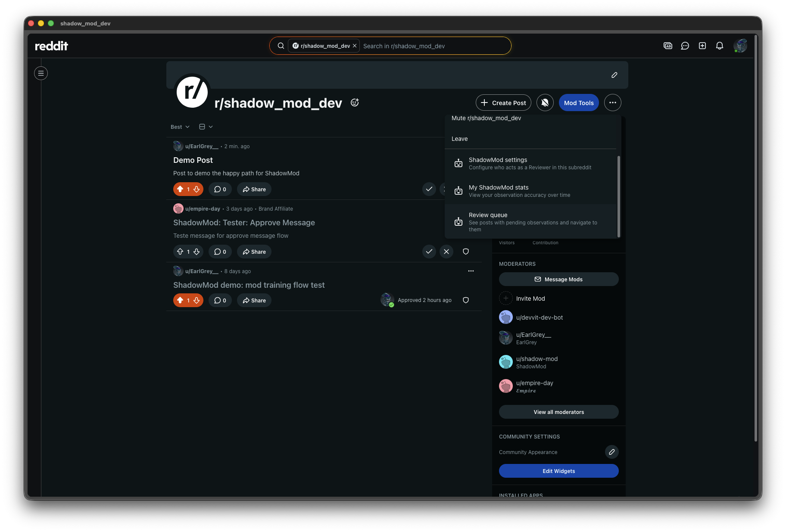The width and height of the screenshot is (786, 532).
Task: Click the create post plus icon in header
Action: (x=702, y=46)
